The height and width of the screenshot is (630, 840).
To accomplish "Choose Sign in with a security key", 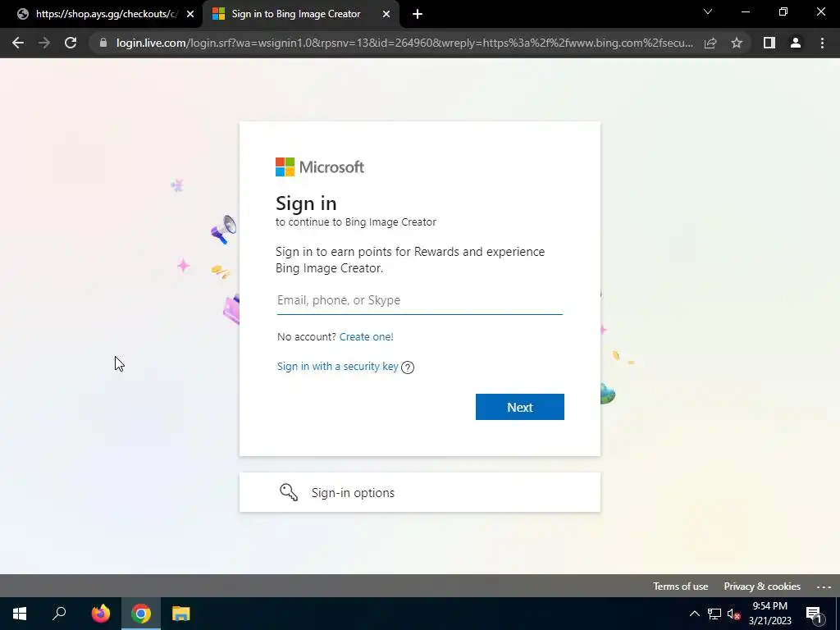I will [x=337, y=367].
